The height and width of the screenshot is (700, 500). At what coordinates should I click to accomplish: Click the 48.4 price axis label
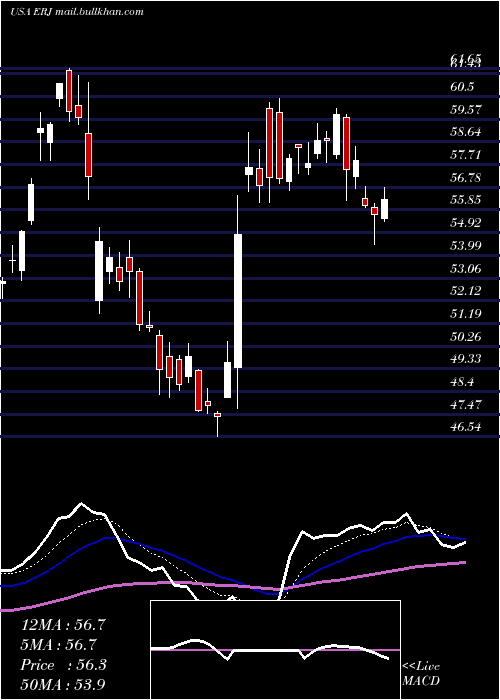(462, 382)
